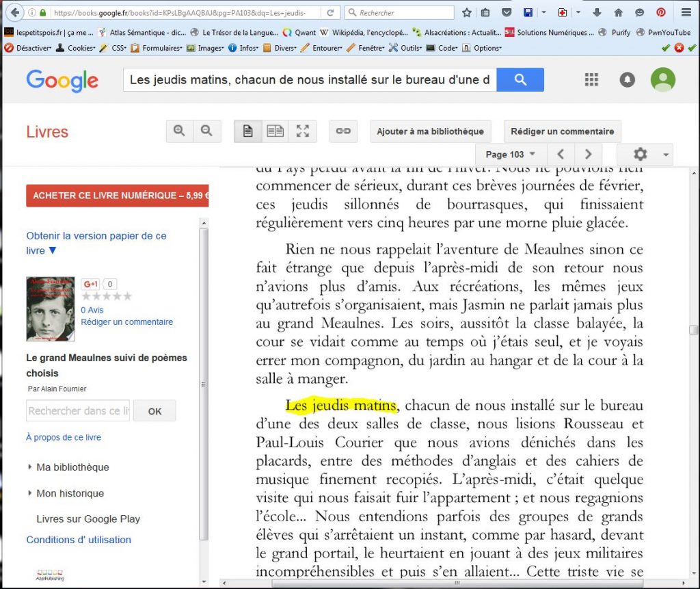Open the Outils toolbar menu

(405, 48)
